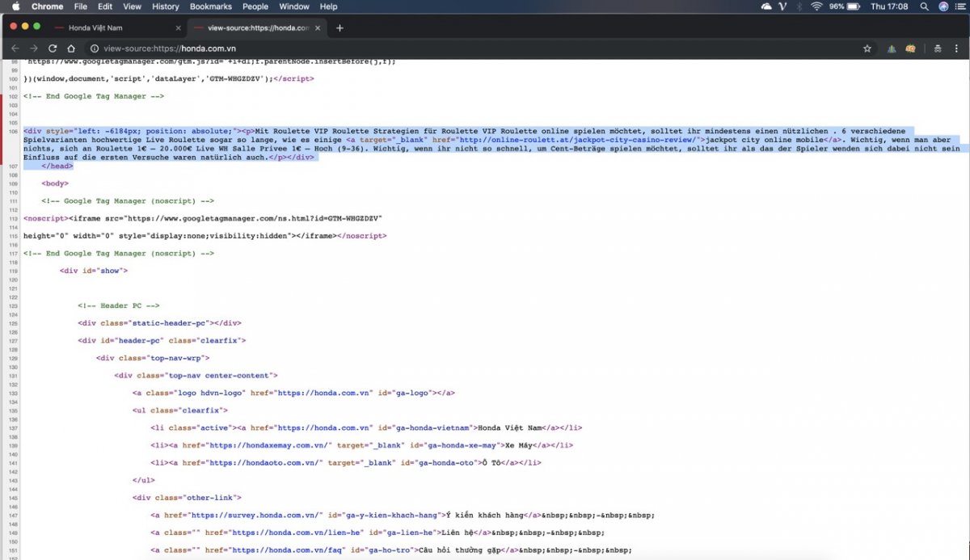The image size is (970, 560).
Task: Click the 'Header PC' comment line
Action: pyautogui.click(x=119, y=305)
